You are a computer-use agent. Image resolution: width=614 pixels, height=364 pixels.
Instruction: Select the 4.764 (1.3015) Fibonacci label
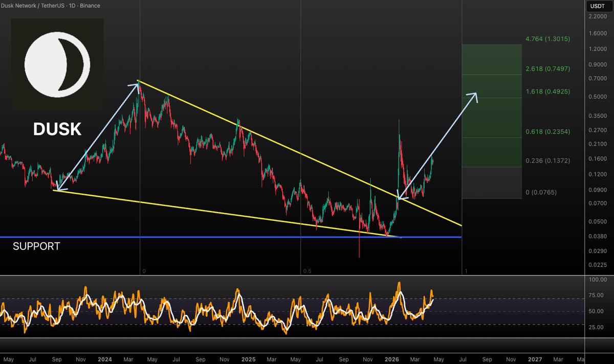coord(547,39)
